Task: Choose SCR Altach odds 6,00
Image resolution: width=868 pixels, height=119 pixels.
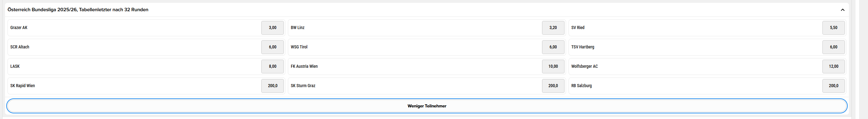Action: pyautogui.click(x=272, y=47)
